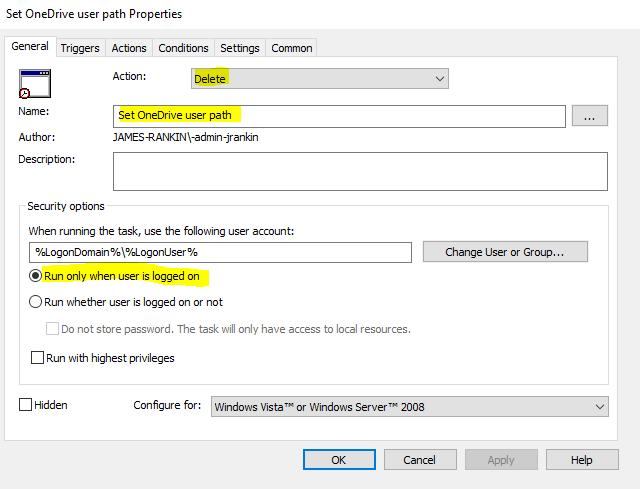This screenshot has height=489, width=640.
Task: Click the Name field with OneDrive text
Action: pyautogui.click(x=340, y=115)
